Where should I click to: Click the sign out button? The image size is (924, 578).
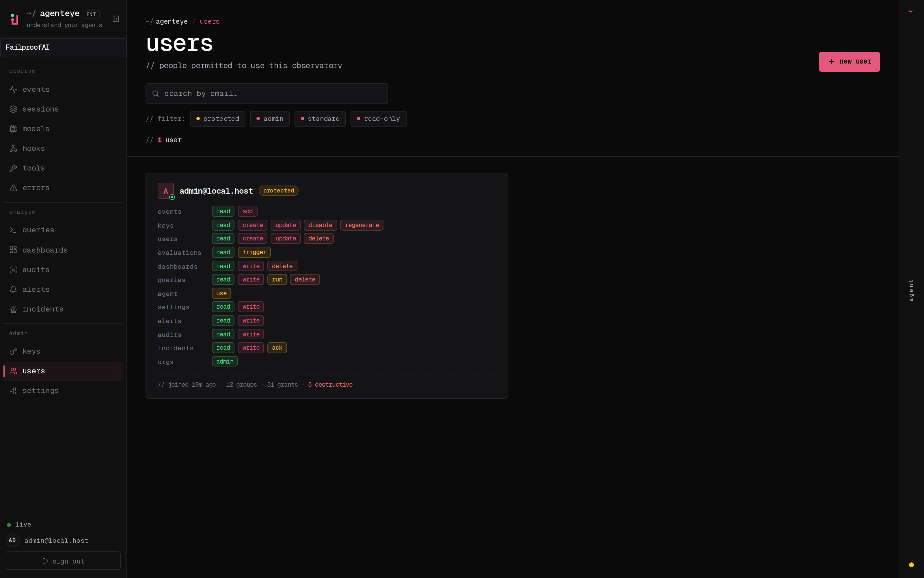pos(63,561)
